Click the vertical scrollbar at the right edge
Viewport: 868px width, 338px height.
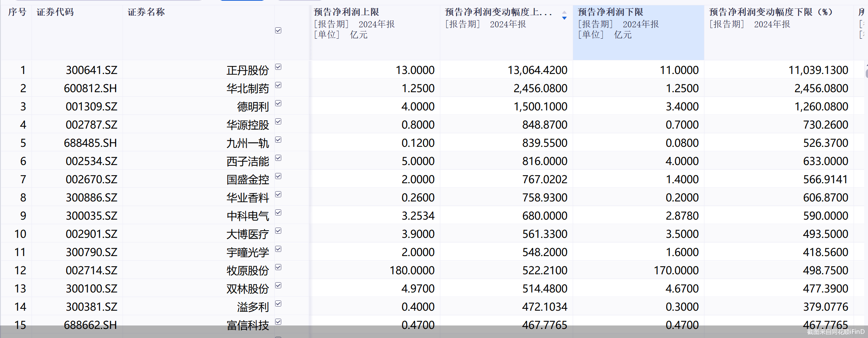pos(866,71)
